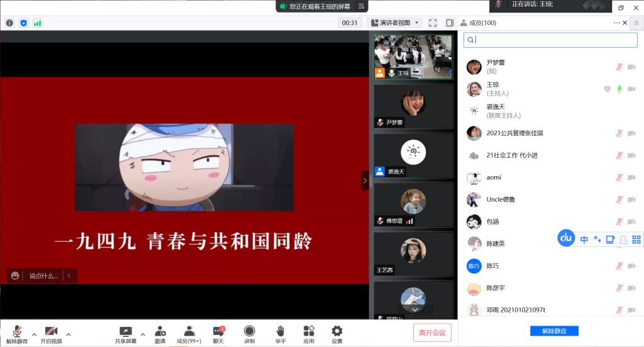Screen dimensions: 644x347
Task: Open 设置 settings gear
Action: coord(337,333)
